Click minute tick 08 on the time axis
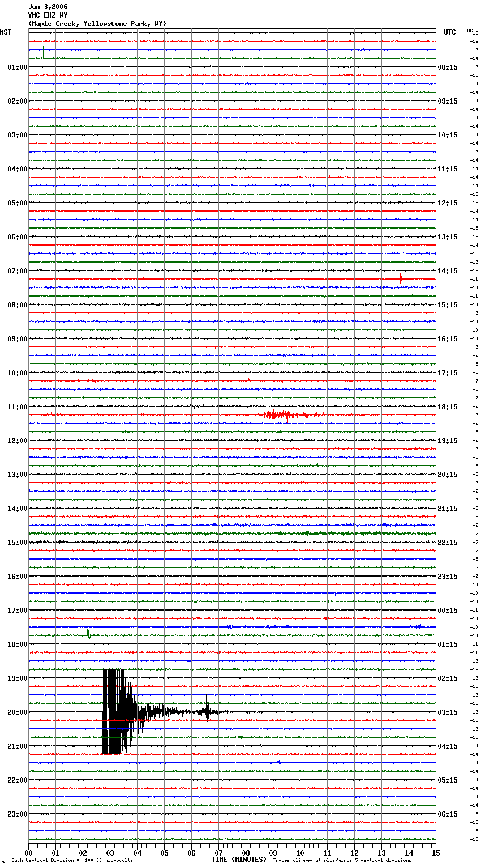The height and width of the screenshot is (868, 481). (246, 853)
